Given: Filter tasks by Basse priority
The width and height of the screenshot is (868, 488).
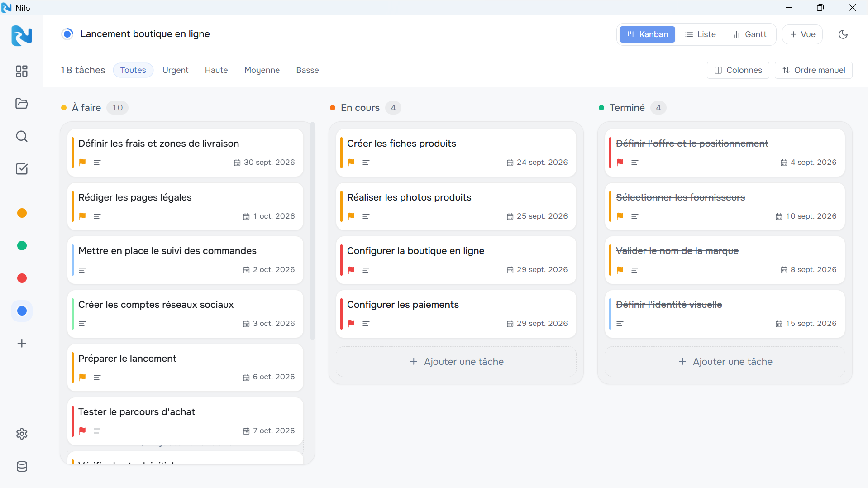Looking at the screenshot, I should (308, 70).
